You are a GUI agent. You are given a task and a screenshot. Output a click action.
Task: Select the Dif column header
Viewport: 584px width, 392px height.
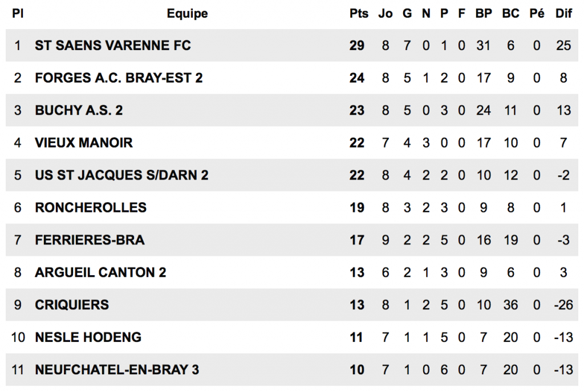coord(563,14)
